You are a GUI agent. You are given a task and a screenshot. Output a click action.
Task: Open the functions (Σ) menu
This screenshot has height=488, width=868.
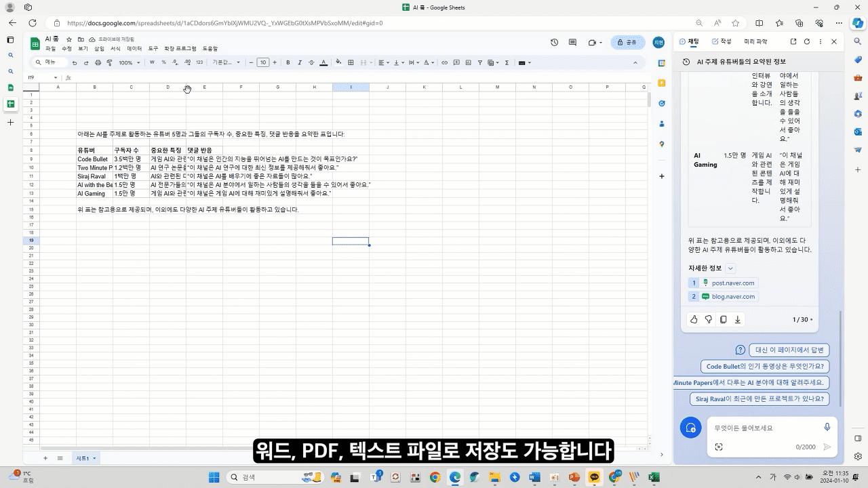click(x=507, y=62)
